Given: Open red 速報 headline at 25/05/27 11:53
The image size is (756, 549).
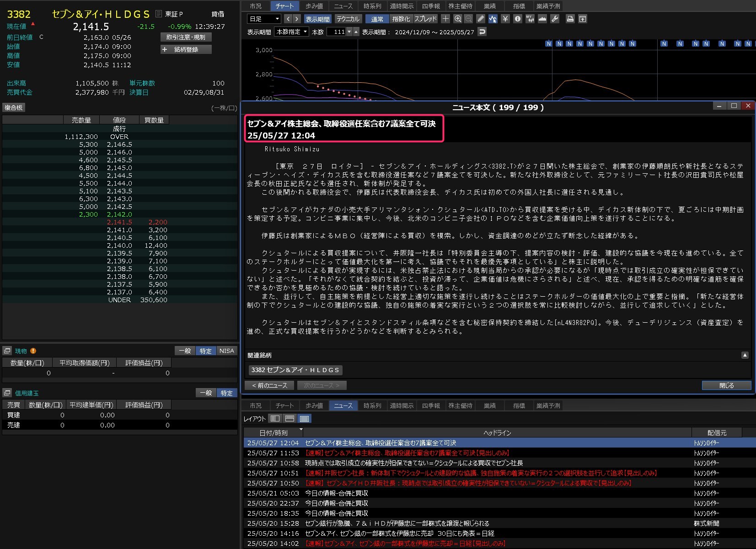Looking at the screenshot, I should pos(499,453).
